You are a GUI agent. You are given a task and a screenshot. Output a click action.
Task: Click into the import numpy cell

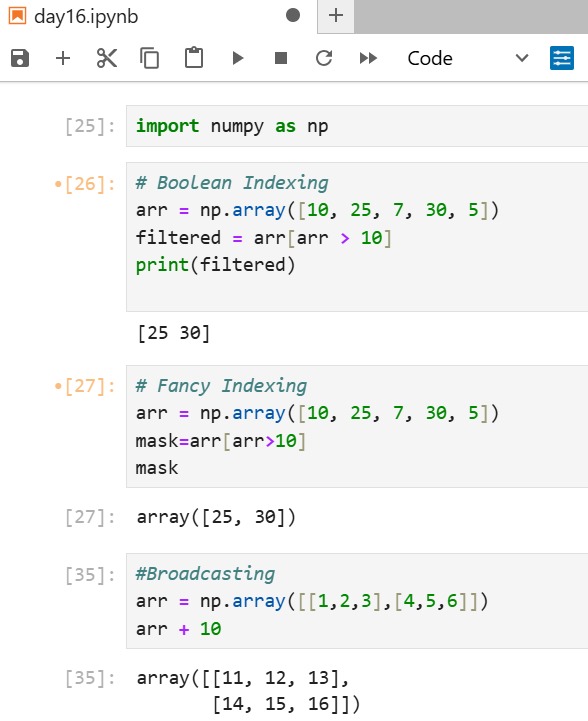(357, 126)
